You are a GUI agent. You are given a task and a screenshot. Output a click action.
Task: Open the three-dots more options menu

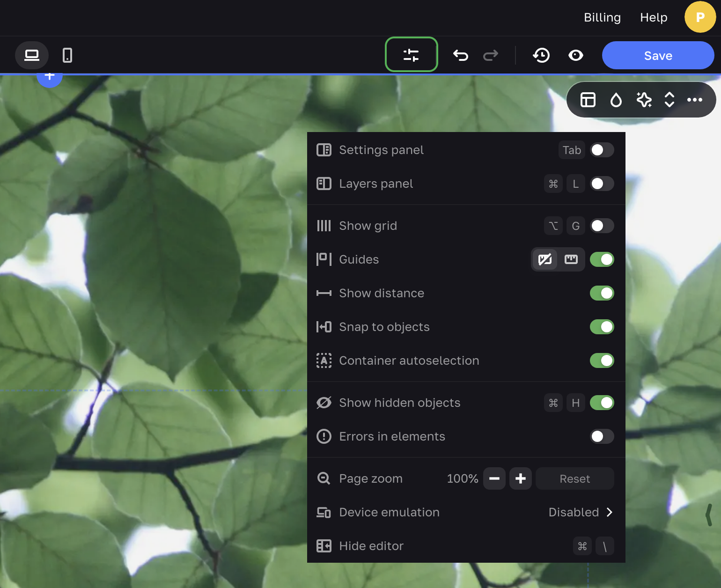tap(694, 100)
